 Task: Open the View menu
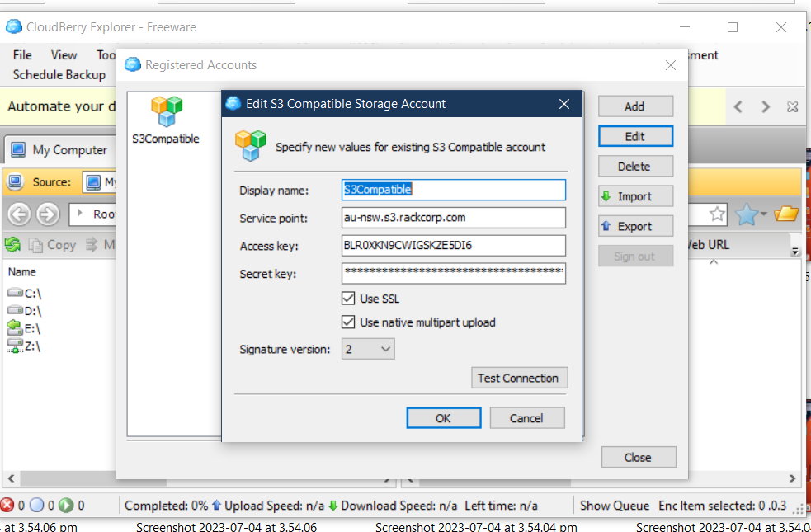click(64, 54)
